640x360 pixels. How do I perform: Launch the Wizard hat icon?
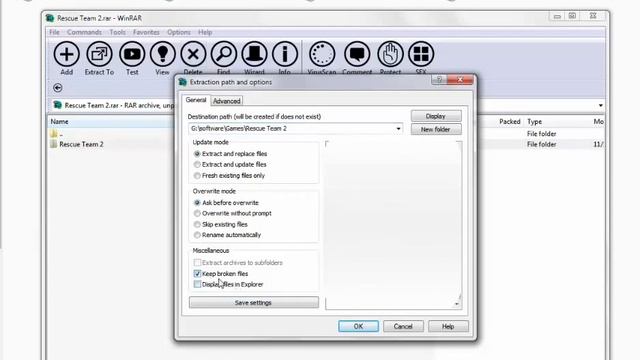click(x=254, y=54)
